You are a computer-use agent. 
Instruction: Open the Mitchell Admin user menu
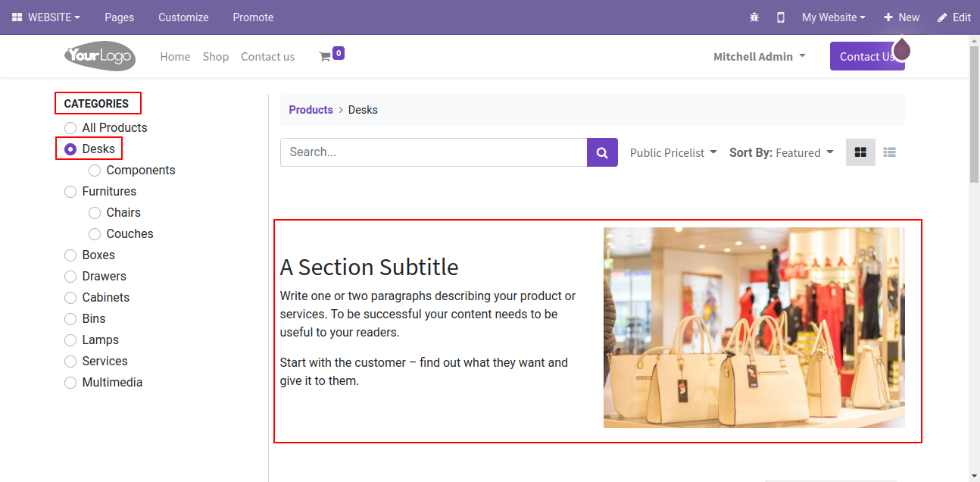coord(760,56)
